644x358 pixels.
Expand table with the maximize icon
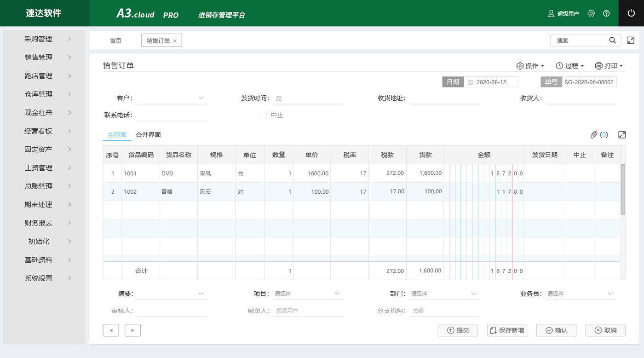[622, 135]
